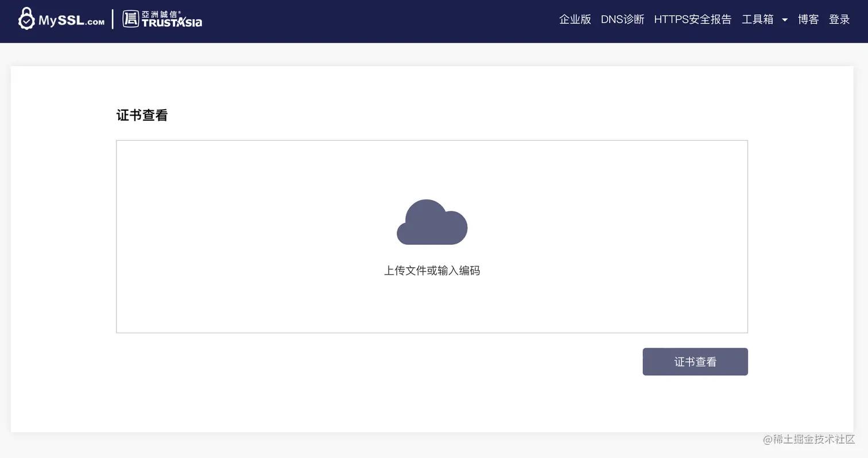This screenshot has height=458, width=868.
Task: Click the TrustAsia 亚洲诚信 logo
Action: click(x=161, y=18)
